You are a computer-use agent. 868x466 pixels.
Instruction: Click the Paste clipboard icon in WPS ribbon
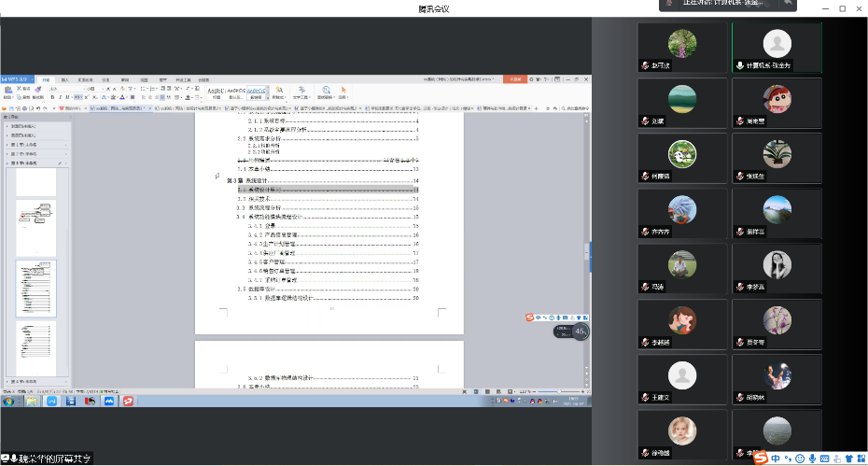7,91
